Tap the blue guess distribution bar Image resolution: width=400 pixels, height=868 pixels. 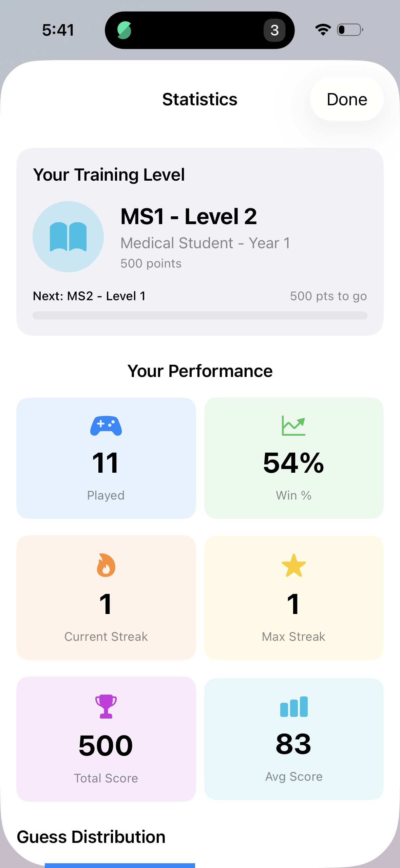(x=120, y=865)
